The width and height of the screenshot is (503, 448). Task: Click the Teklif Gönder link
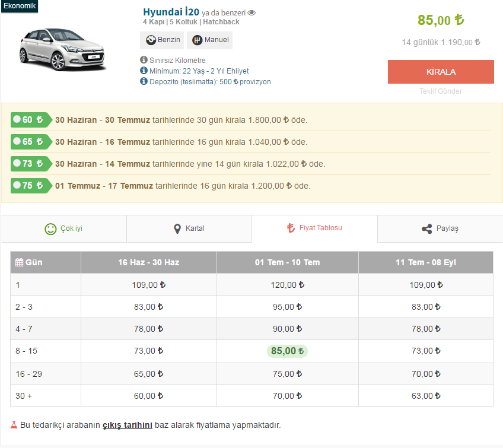coord(441,91)
